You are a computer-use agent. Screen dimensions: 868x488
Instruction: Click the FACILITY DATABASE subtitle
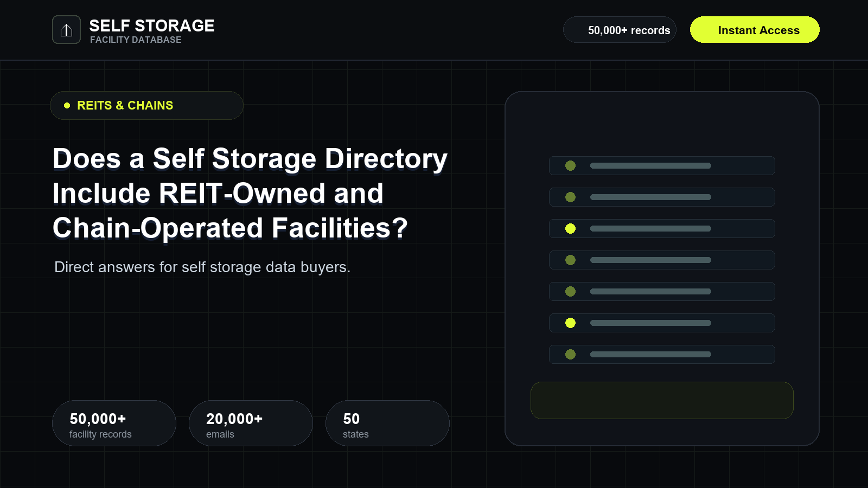(136, 40)
